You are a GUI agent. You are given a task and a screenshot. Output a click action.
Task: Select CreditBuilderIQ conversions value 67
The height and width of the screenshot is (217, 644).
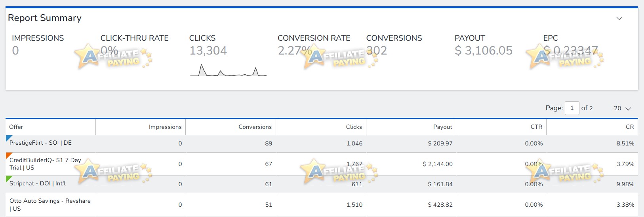click(269, 164)
